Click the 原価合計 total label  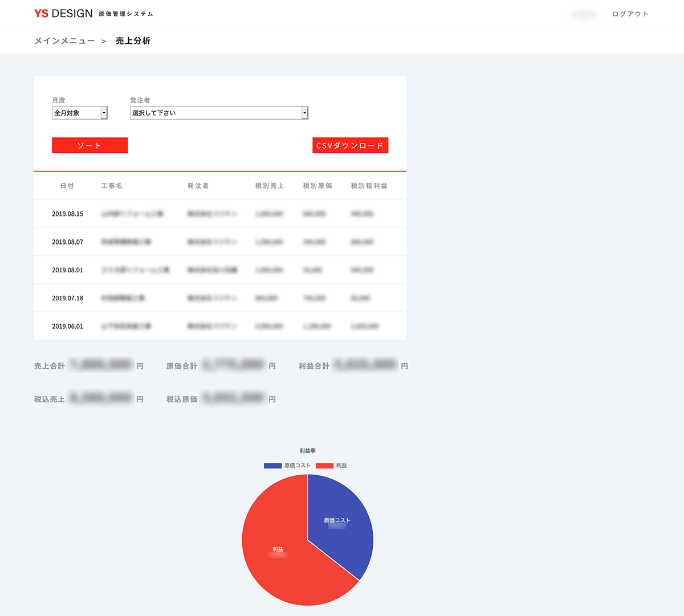tap(182, 366)
